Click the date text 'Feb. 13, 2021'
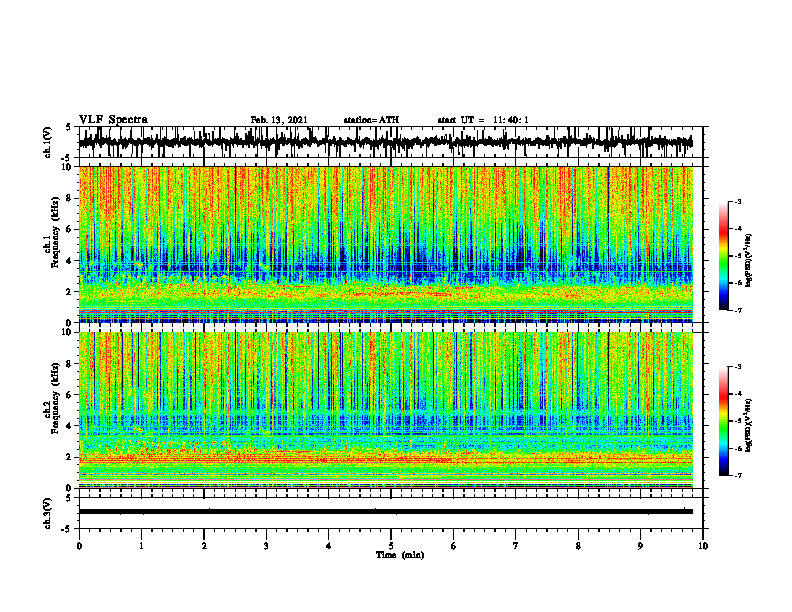 (279, 120)
